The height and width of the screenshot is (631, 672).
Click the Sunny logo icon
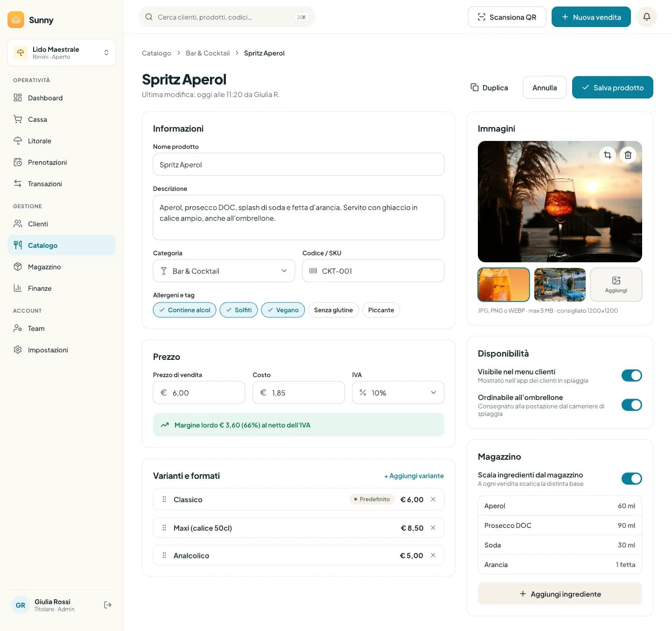tap(16, 20)
